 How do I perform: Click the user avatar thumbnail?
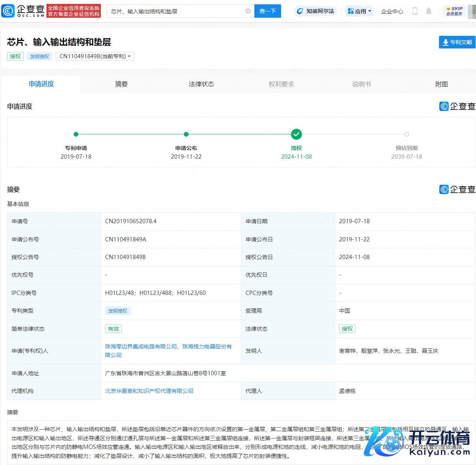click(471, 11)
